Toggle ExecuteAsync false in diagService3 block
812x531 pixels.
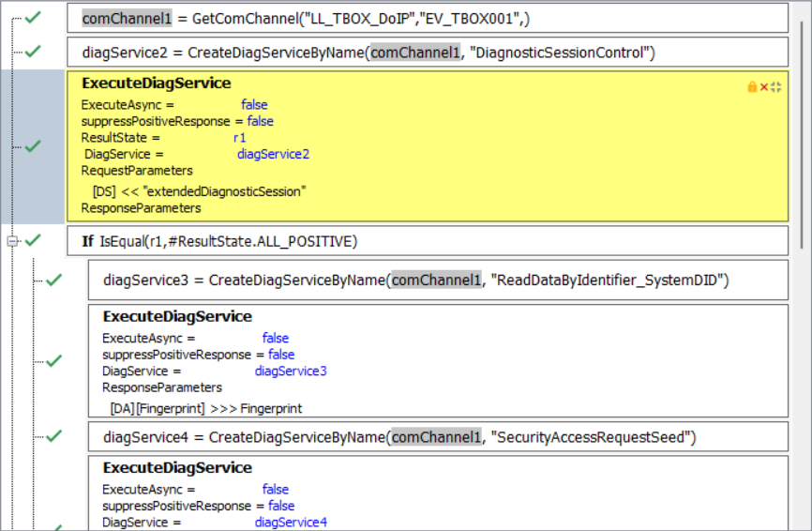pyautogui.click(x=276, y=338)
